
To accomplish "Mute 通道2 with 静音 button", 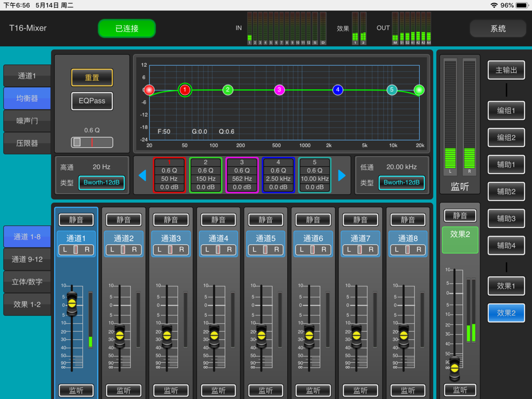I will [x=123, y=220].
